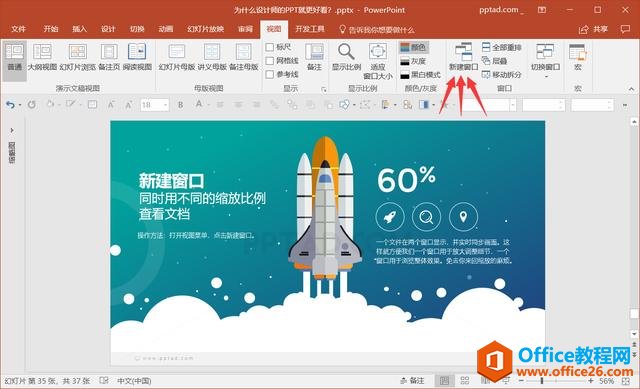This screenshot has height=389, width=640.
Task: Open the 宏 macros button
Action: (578, 57)
